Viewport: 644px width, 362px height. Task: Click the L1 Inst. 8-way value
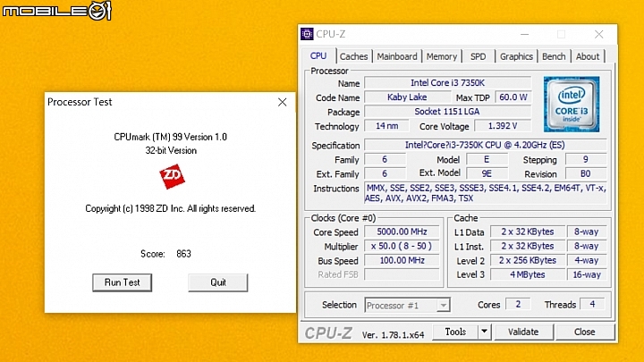(587, 247)
